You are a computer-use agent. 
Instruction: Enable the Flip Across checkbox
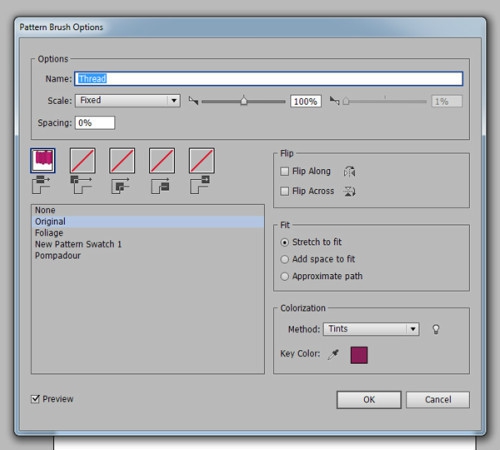click(285, 191)
